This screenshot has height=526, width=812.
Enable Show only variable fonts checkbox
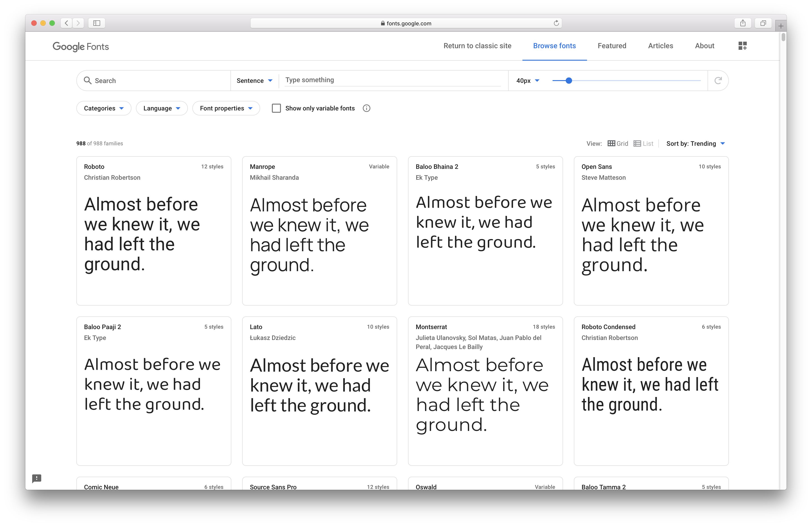[276, 108]
